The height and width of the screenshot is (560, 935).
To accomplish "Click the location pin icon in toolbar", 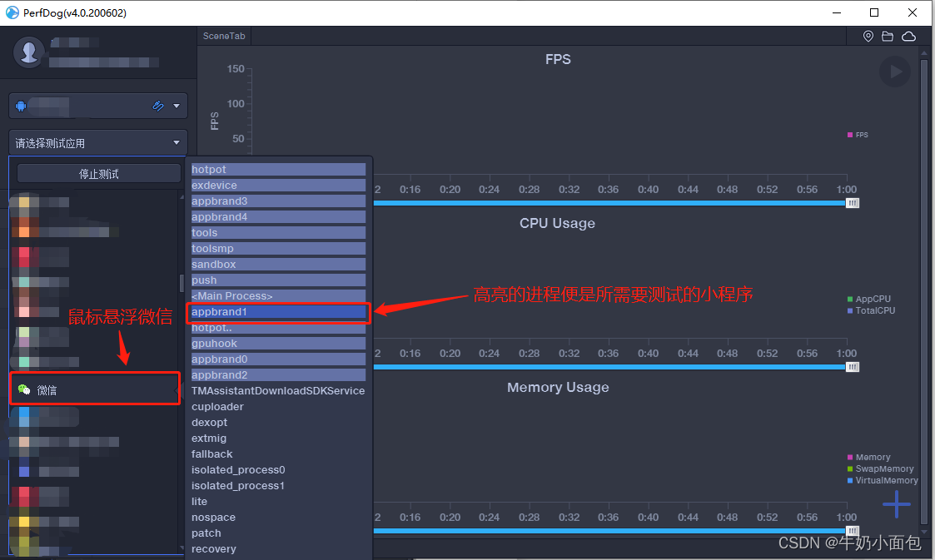I will 868,36.
